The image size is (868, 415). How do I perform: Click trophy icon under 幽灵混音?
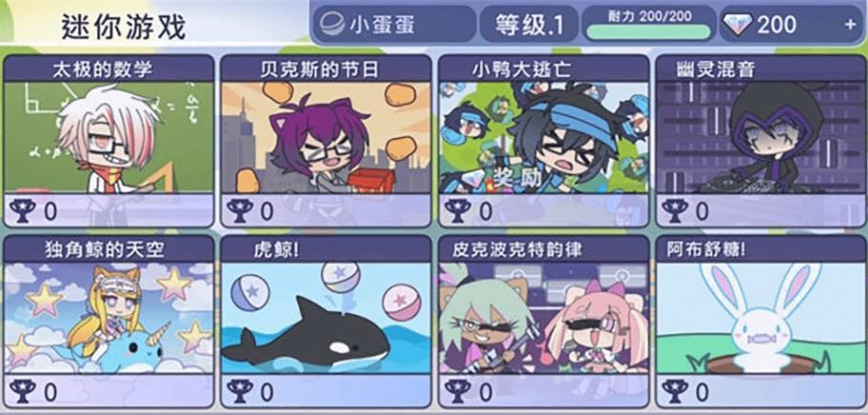tap(675, 210)
